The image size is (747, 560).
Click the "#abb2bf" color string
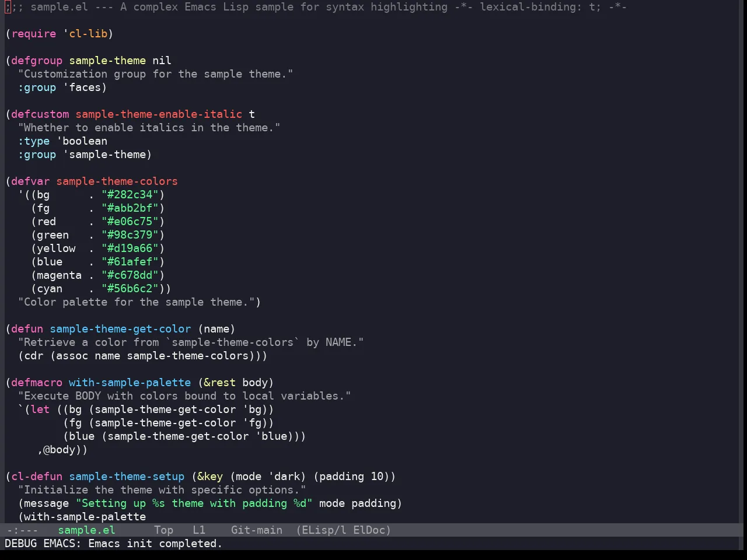[130, 208]
